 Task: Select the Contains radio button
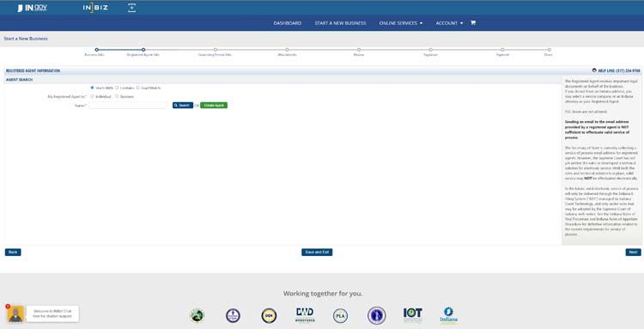point(117,88)
